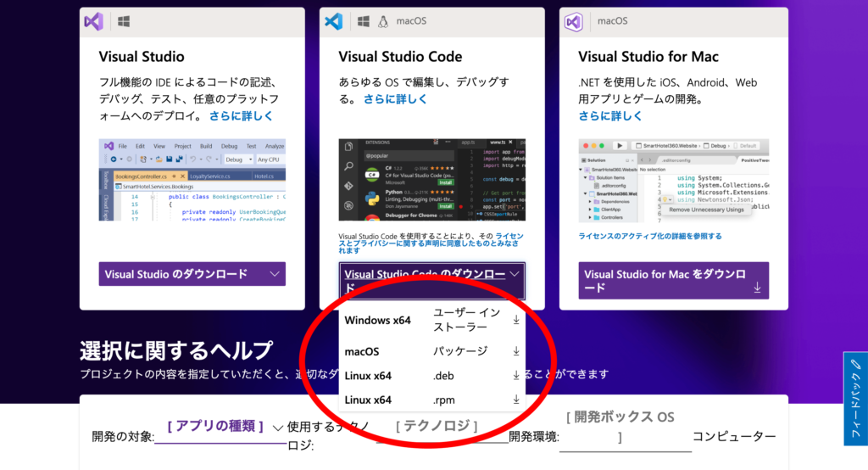The width and height of the screenshot is (868, 470).
Task: Open the アプリの種類 dropdown
Action: [x=220, y=426]
